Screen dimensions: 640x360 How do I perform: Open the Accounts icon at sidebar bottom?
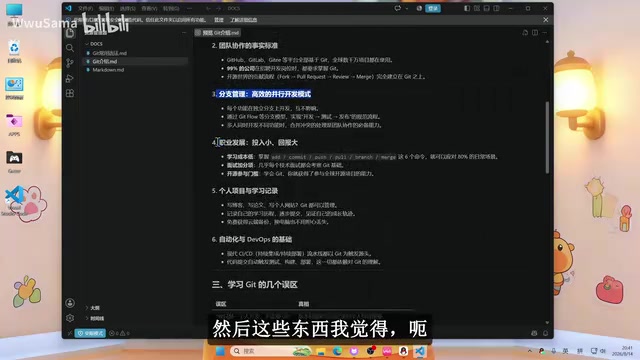(70, 303)
